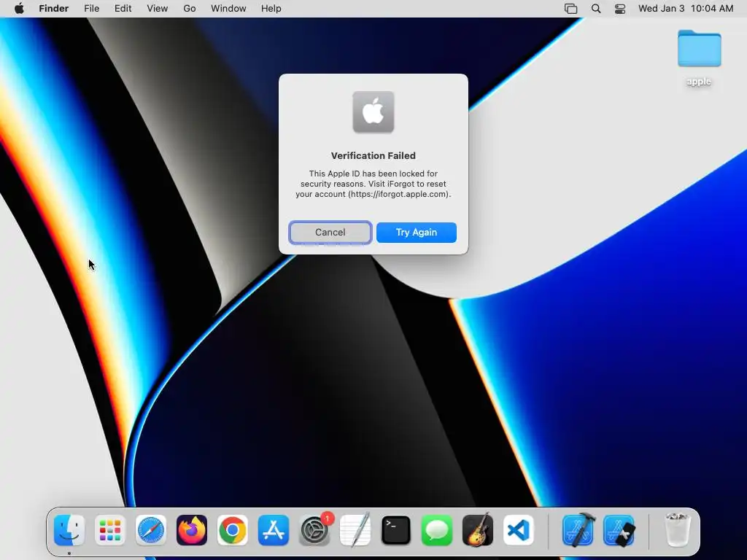Open Control Center in menu bar
Screen dimensions: 747x560
click(620, 9)
